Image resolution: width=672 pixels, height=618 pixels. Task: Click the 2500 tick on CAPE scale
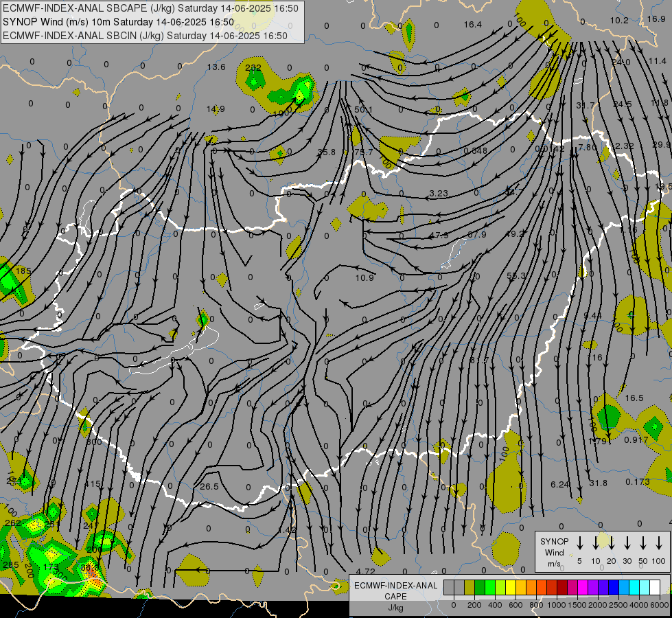[x=618, y=605]
